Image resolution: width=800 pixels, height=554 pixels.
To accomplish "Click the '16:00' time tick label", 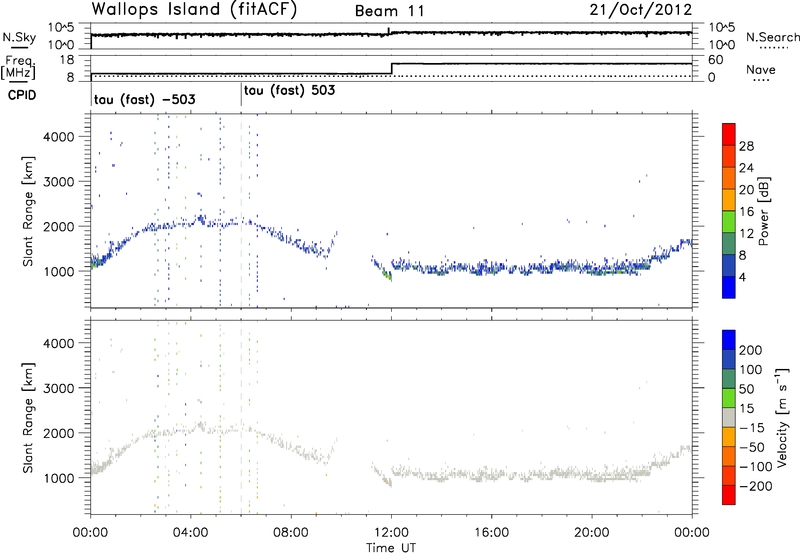I will 491,533.
